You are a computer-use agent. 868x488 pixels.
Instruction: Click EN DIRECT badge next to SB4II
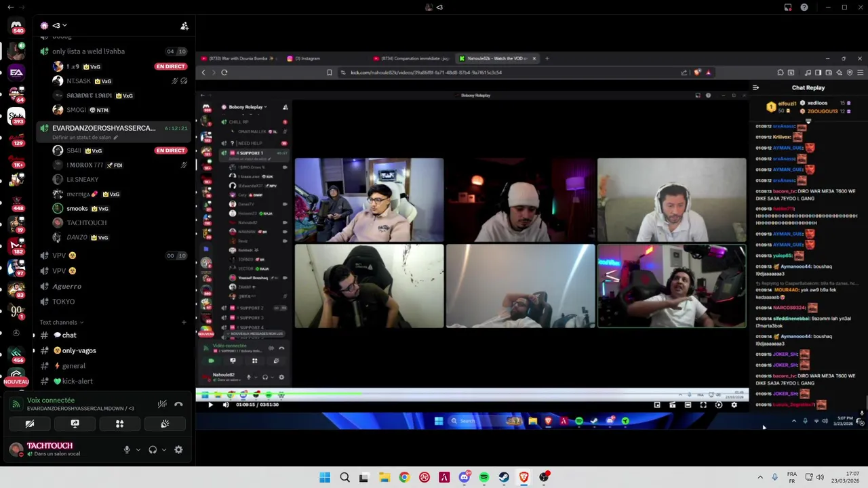coord(170,150)
